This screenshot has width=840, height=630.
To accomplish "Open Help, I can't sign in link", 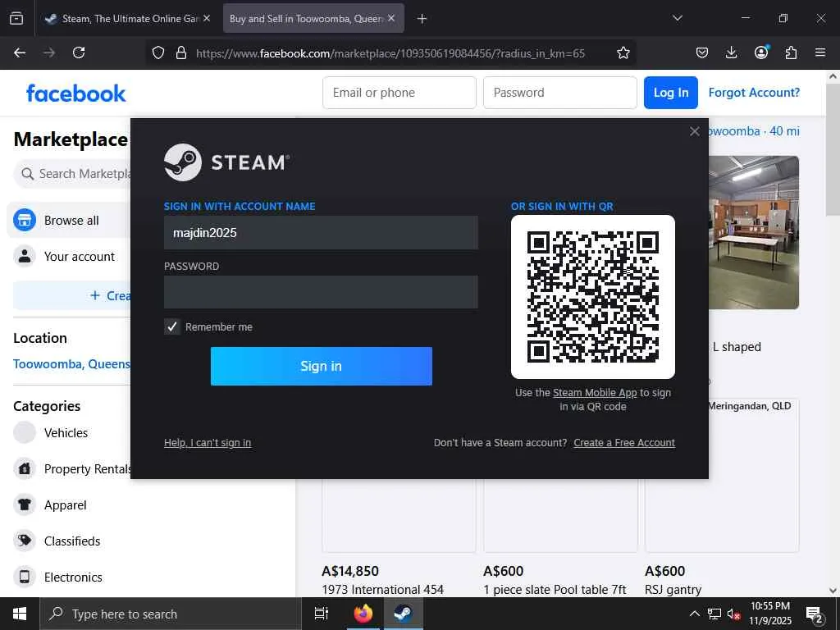I will 208,442.
